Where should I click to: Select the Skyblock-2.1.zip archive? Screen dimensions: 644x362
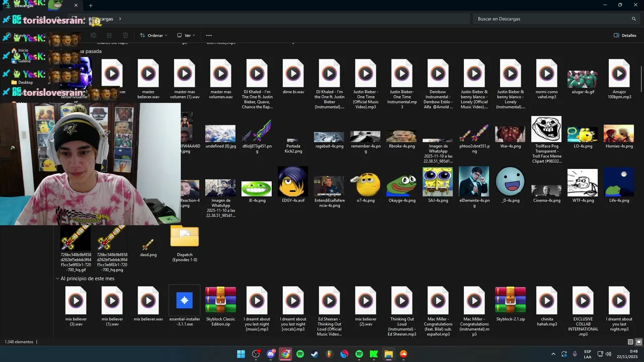point(510,304)
